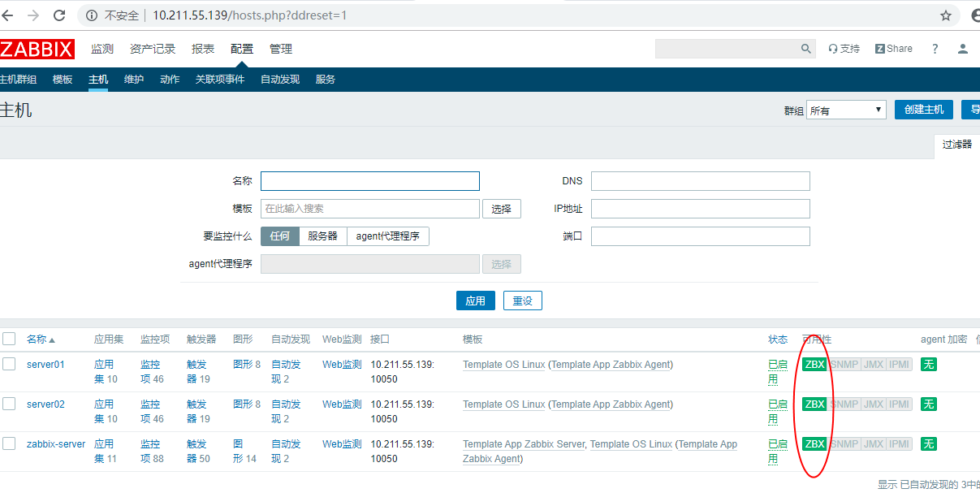Screen dimensions: 980x493
Task: Tick the checkbox for zabbix-server
Action: pos(9,443)
